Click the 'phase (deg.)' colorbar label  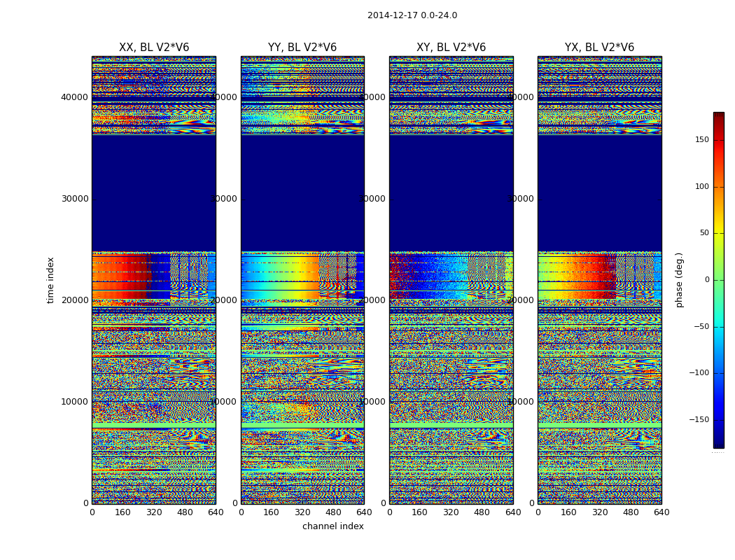click(x=679, y=280)
